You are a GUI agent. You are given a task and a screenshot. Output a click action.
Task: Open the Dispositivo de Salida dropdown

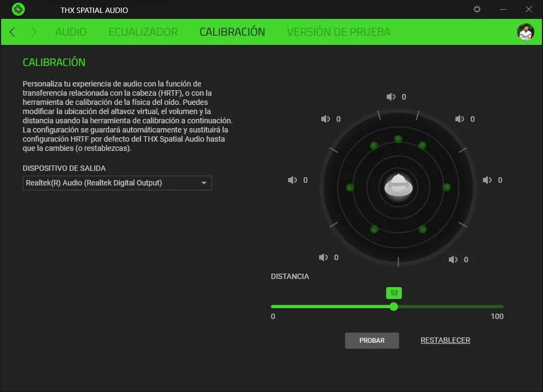pyautogui.click(x=117, y=183)
